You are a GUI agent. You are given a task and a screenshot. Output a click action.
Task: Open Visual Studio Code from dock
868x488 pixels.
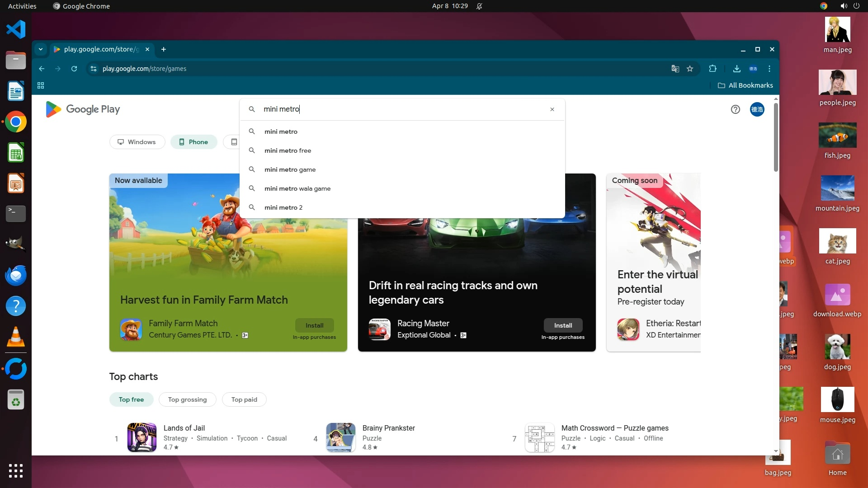(x=16, y=30)
